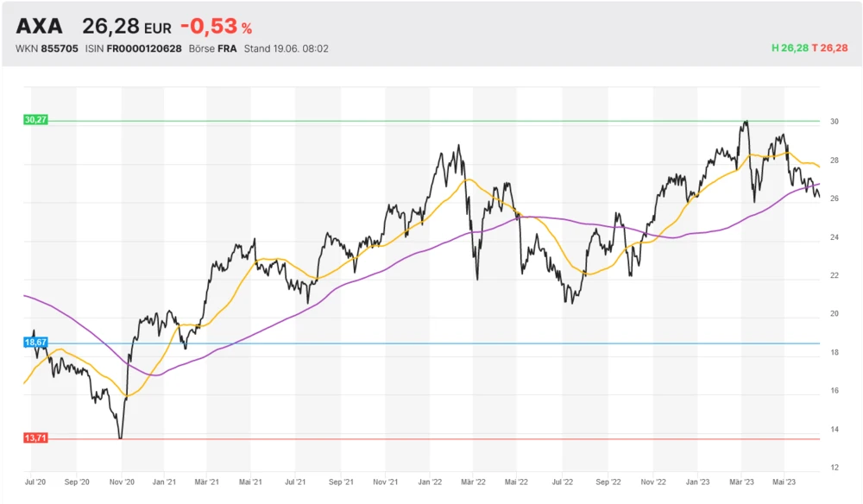Click the 12 value on the y-axis
This screenshot has height=504, width=863.
click(835, 468)
